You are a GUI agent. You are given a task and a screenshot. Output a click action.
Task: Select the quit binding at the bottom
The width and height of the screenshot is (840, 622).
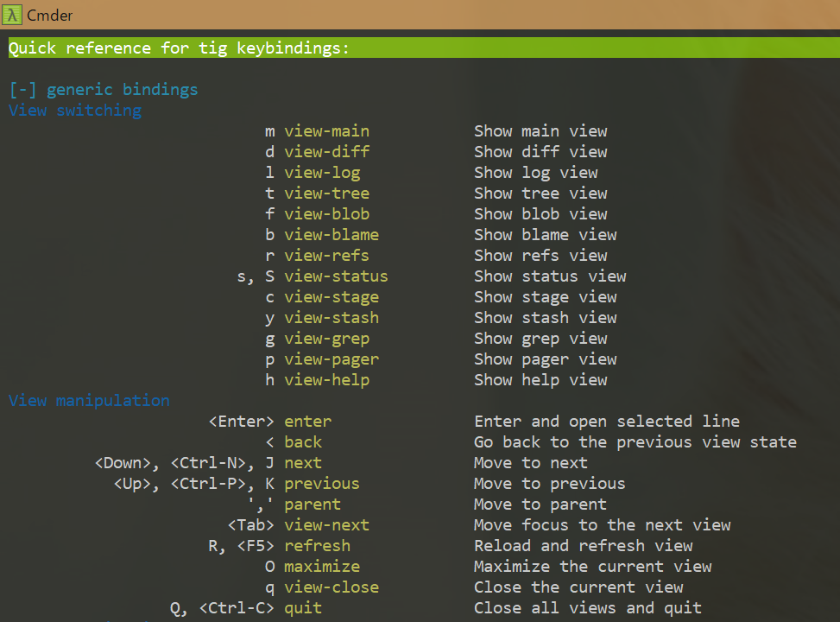(303, 607)
